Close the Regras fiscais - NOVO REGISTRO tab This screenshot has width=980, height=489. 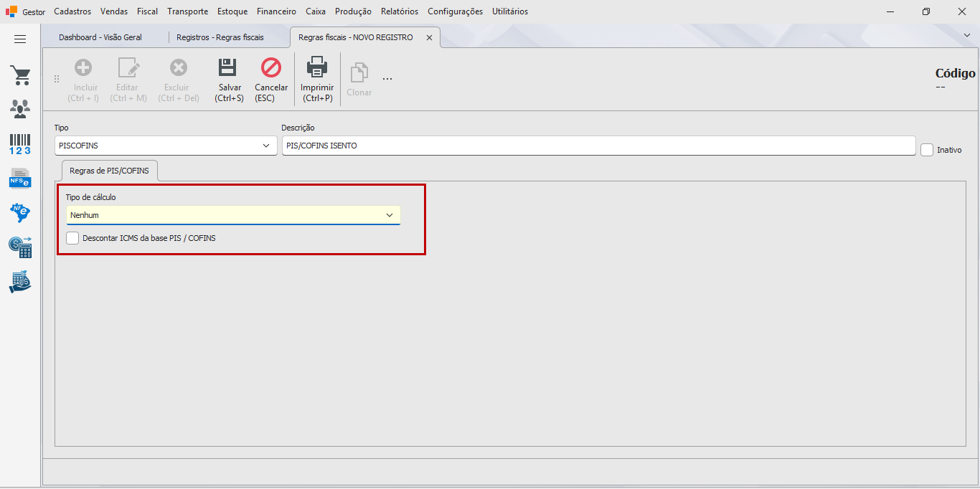(430, 38)
